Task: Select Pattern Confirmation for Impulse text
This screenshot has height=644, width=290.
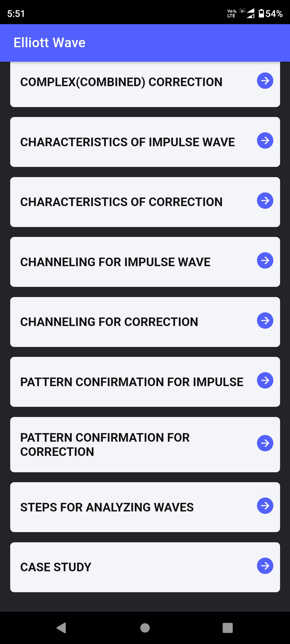Action: coord(132,382)
